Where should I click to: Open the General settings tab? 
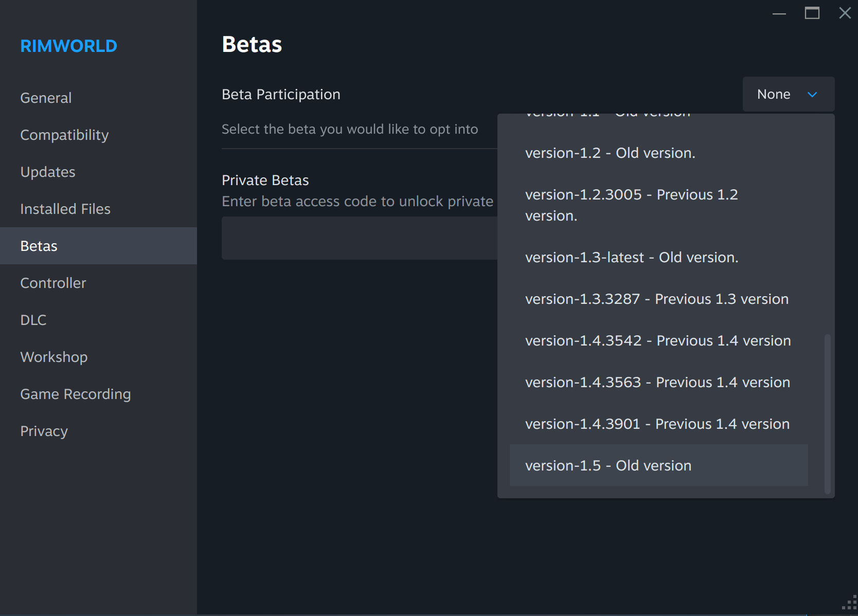(x=98, y=98)
